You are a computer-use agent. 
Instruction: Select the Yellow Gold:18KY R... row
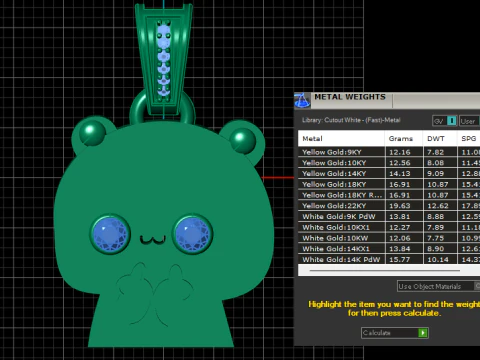coord(389,195)
